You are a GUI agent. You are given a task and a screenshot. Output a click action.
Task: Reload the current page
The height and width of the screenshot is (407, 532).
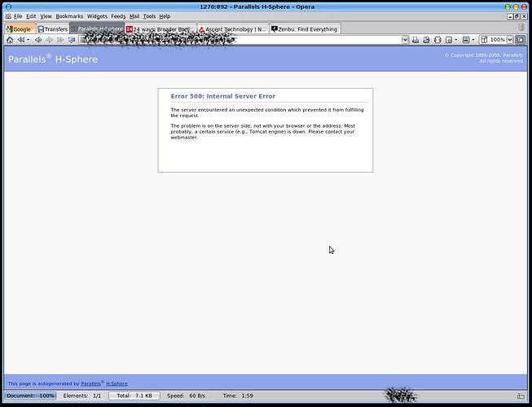click(71, 40)
